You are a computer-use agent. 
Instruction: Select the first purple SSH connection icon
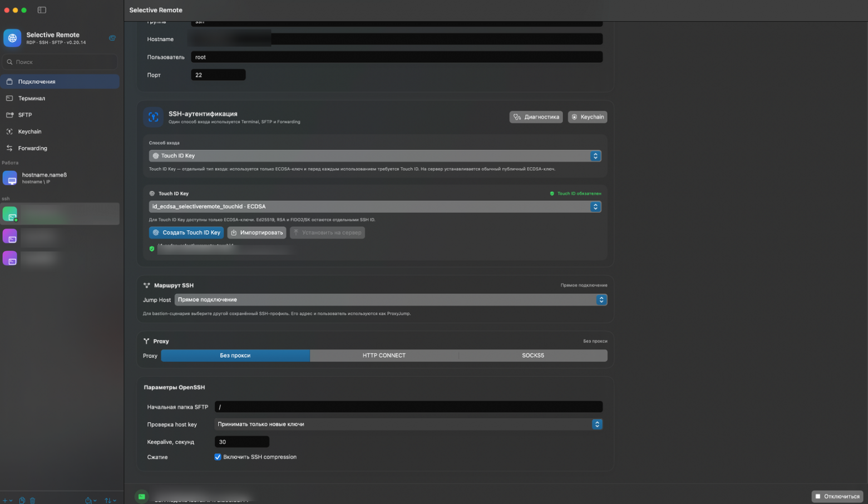[x=10, y=236]
